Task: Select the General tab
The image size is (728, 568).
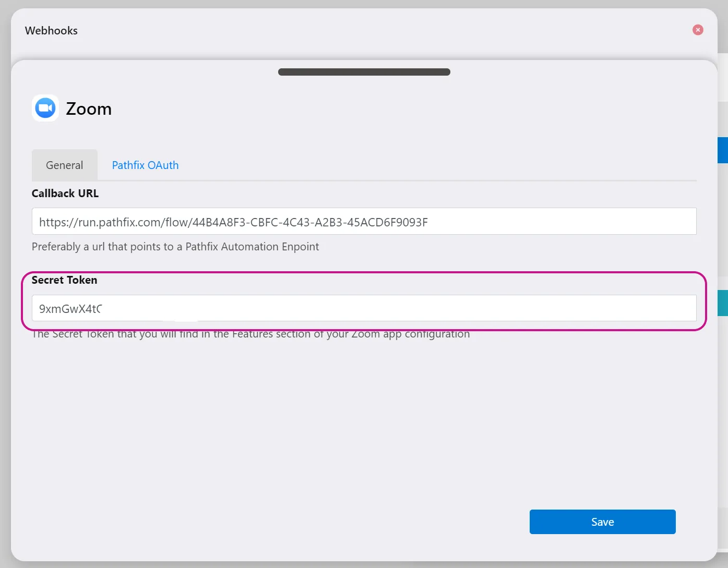Action: (65, 165)
